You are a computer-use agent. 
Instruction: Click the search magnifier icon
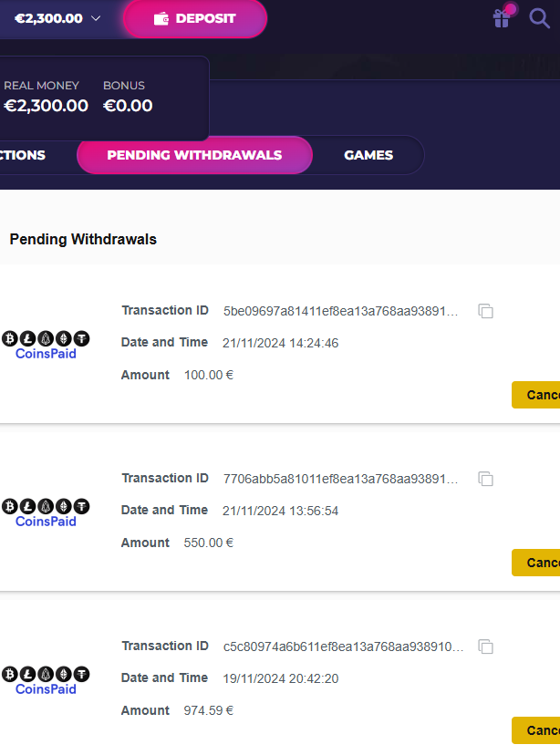(539, 17)
